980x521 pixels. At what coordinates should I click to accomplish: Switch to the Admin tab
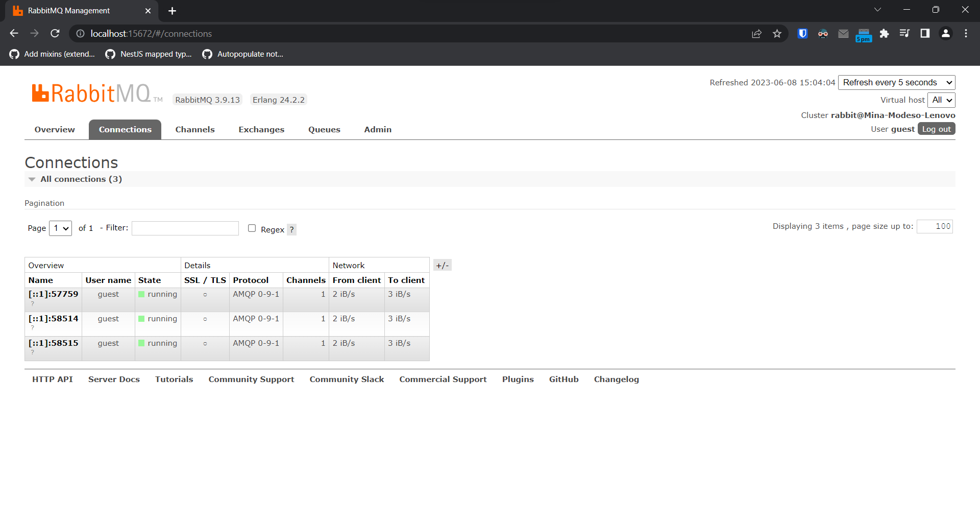coord(377,129)
